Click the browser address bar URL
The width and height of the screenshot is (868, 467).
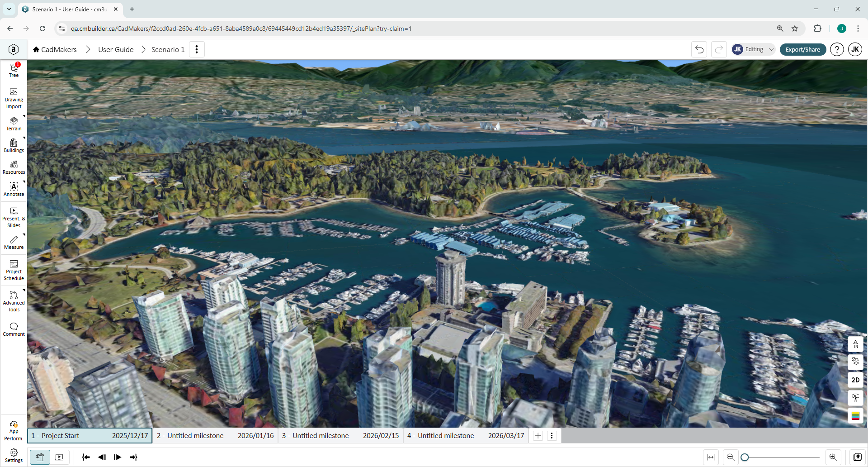tap(241, 29)
